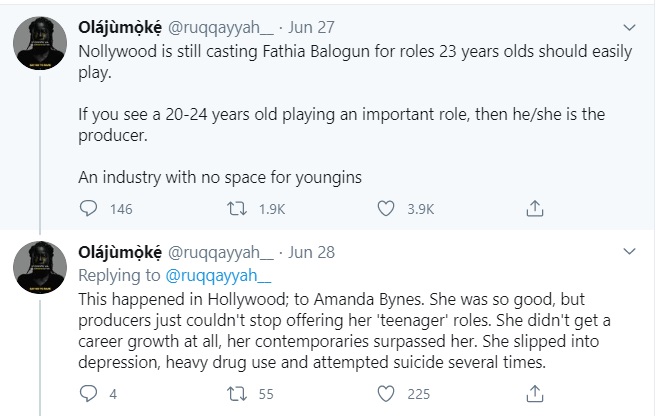The height and width of the screenshot is (416, 658).
Task: Click the Jun 27 timestamp
Action: tap(311, 28)
